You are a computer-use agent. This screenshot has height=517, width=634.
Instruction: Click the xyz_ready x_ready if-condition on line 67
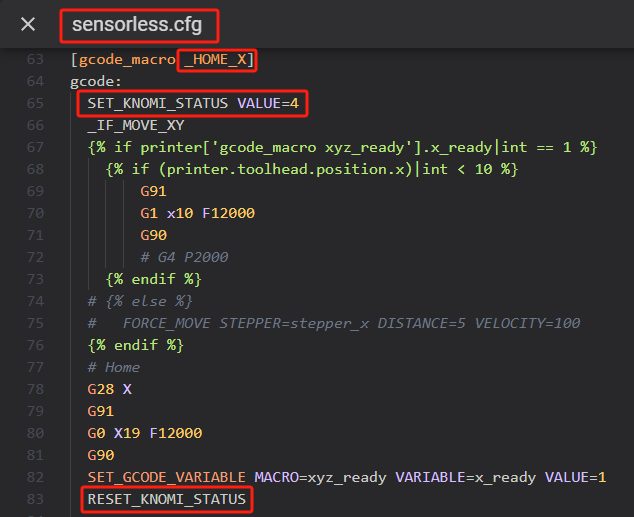[341, 147]
